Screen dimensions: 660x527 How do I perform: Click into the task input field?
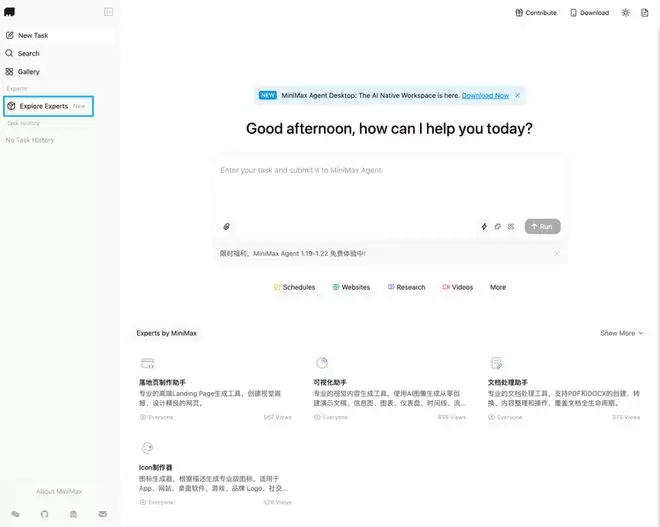click(389, 185)
